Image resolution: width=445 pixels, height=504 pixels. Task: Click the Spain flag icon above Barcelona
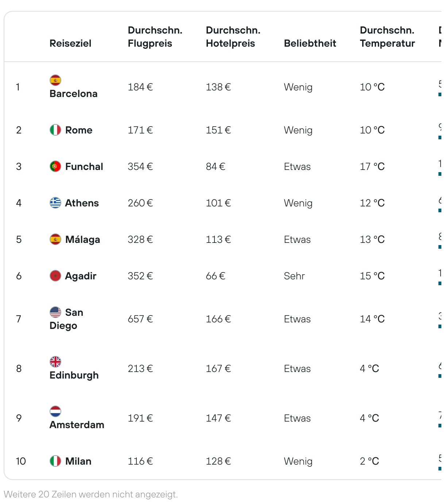(x=55, y=80)
